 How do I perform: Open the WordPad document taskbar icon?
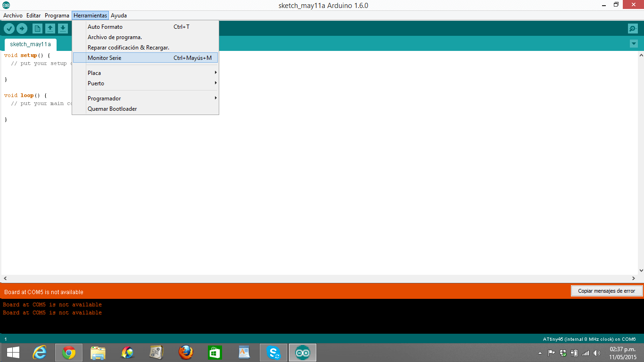pos(244,353)
